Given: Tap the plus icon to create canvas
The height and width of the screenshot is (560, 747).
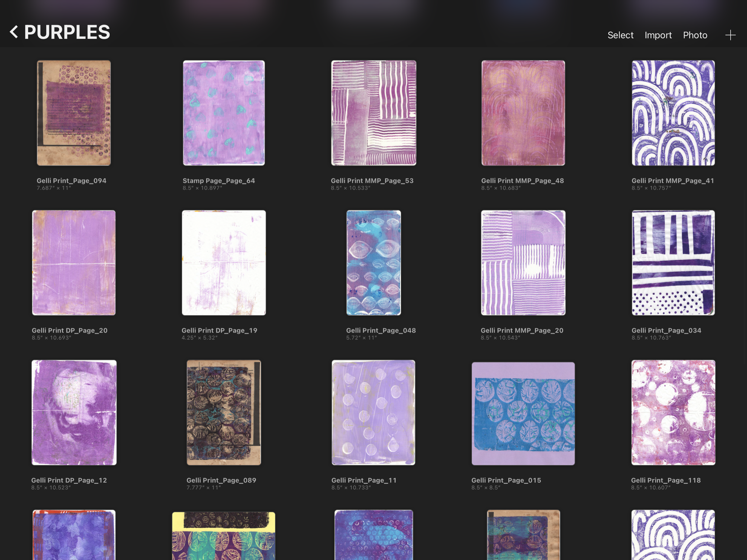Looking at the screenshot, I should [730, 35].
